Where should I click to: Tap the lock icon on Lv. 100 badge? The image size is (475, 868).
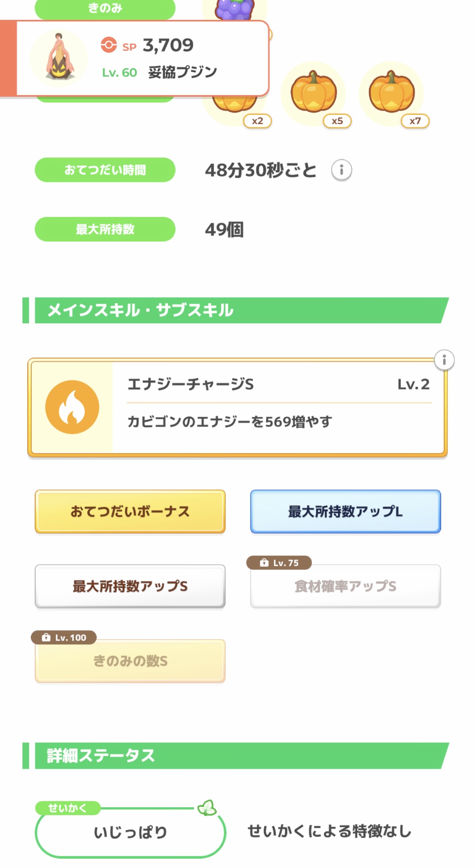click(46, 637)
